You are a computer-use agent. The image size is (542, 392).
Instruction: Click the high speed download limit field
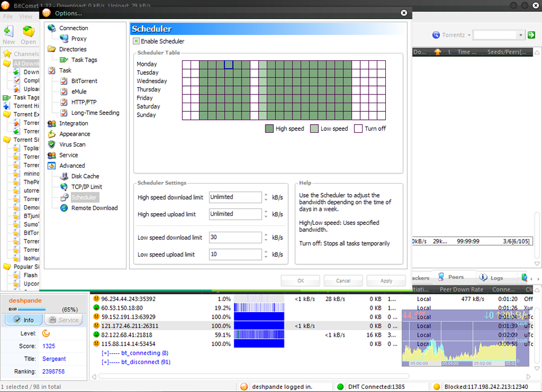(235, 197)
